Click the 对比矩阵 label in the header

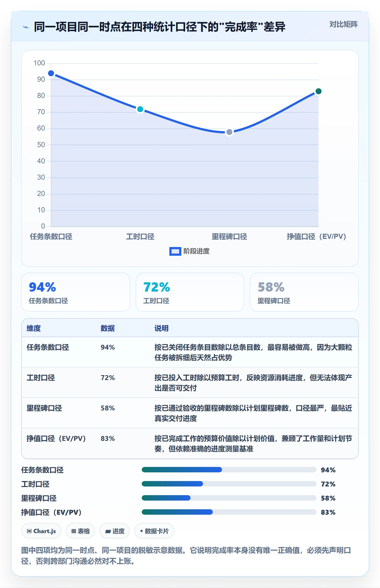coord(343,24)
